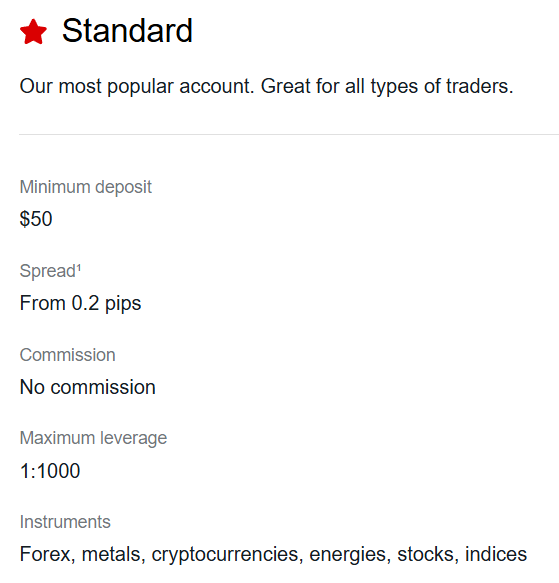559x583 pixels.
Task: Click the Maximum leverage label
Action: (x=93, y=438)
